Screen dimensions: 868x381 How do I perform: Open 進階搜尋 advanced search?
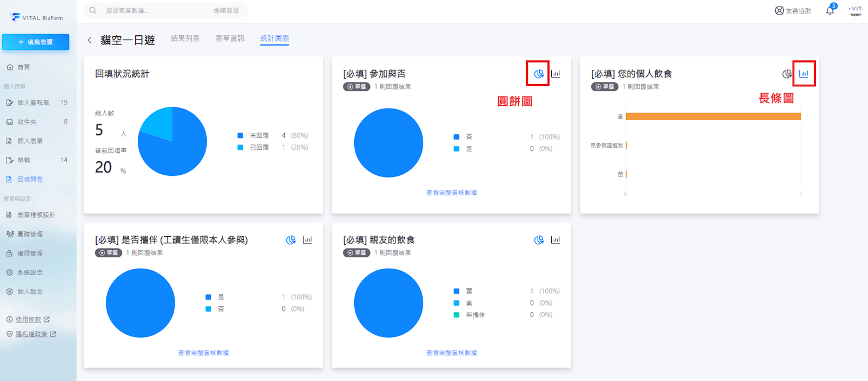(x=226, y=10)
